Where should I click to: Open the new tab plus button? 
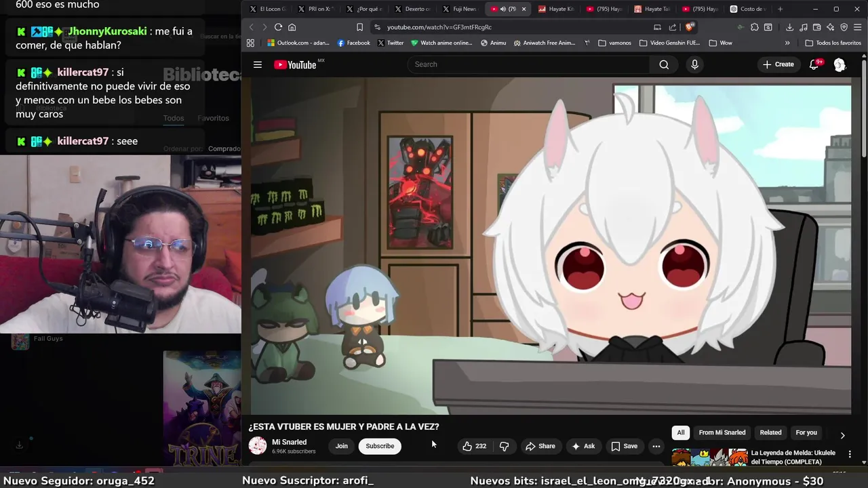780,9
